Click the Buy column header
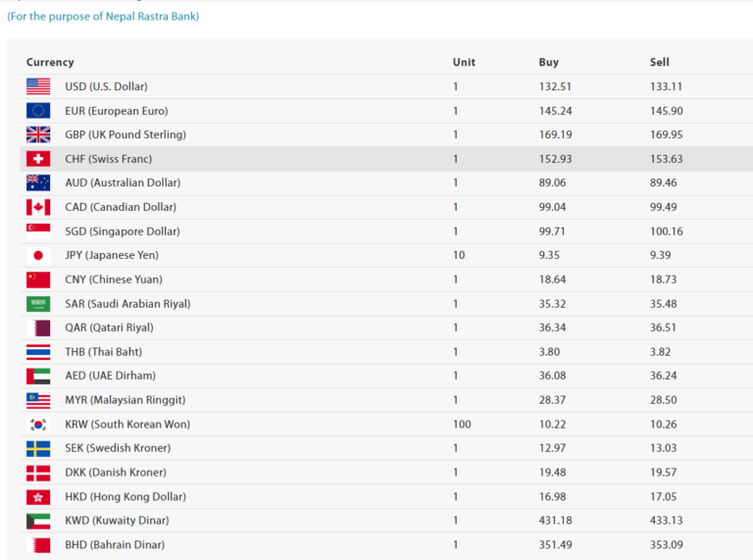753x560 pixels. coord(548,62)
